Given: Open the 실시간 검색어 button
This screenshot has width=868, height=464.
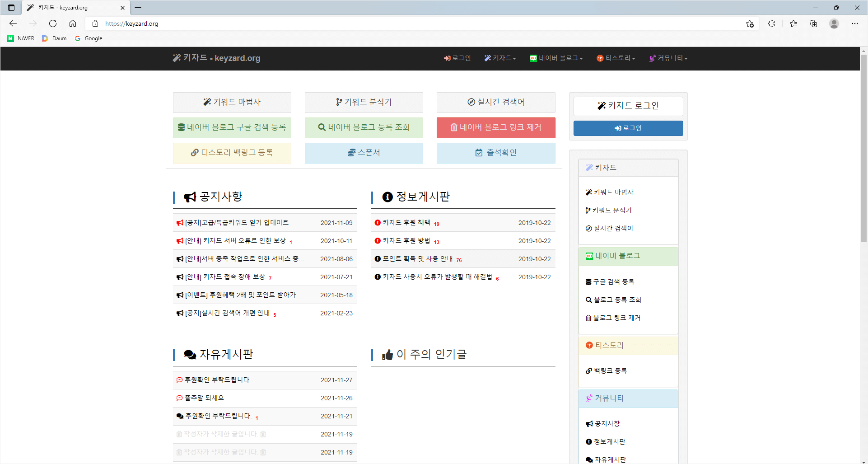Looking at the screenshot, I should (x=496, y=103).
